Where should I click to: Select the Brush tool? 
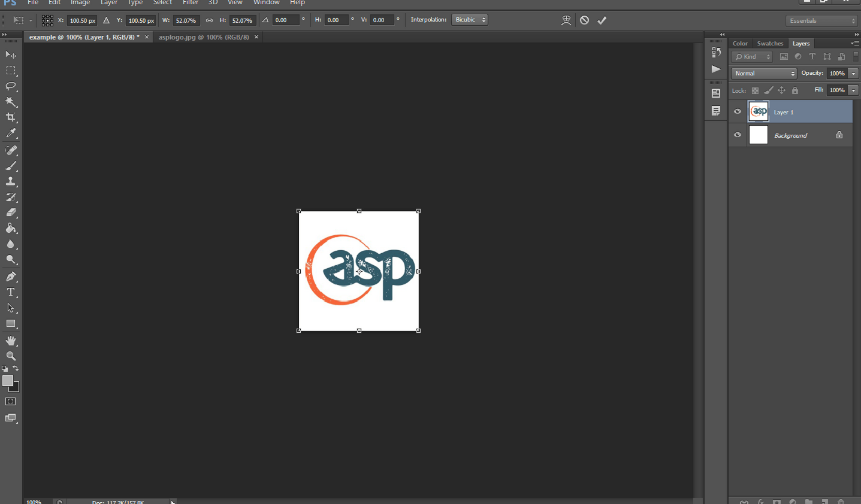pyautogui.click(x=11, y=166)
